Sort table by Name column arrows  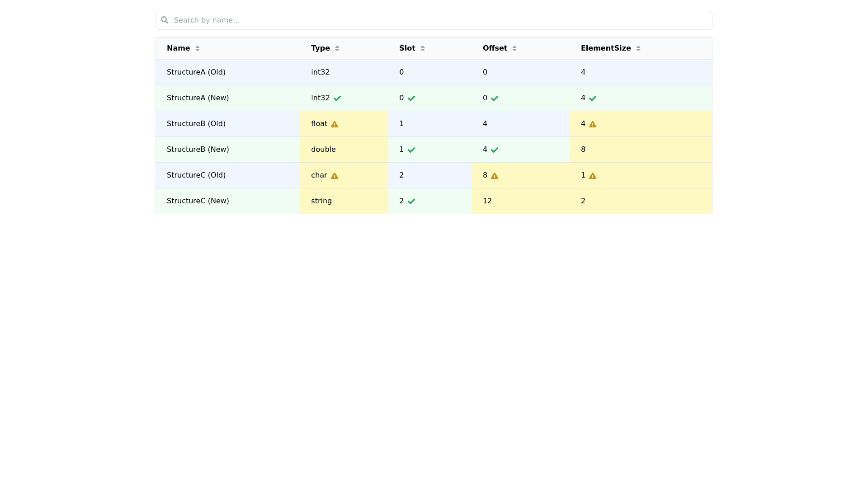point(198,48)
